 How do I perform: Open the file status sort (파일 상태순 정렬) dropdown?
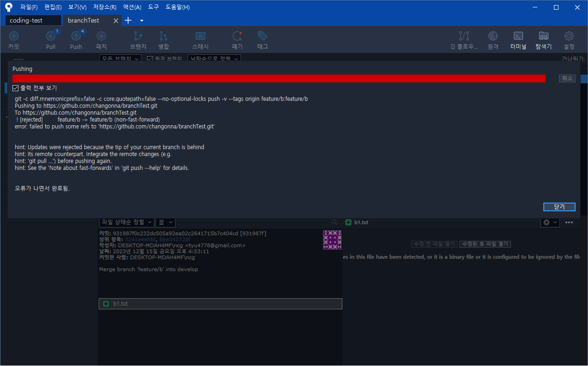click(126, 222)
